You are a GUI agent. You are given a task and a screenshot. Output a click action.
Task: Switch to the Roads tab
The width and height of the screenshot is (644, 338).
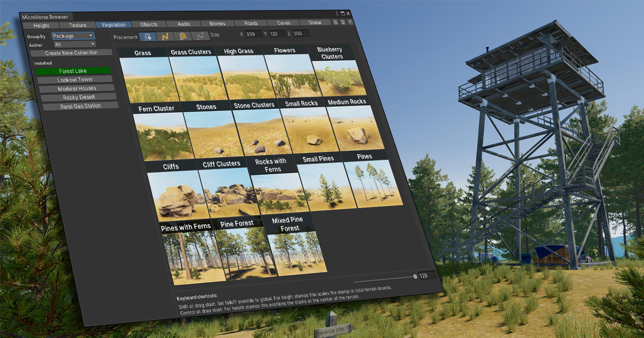pos(251,23)
